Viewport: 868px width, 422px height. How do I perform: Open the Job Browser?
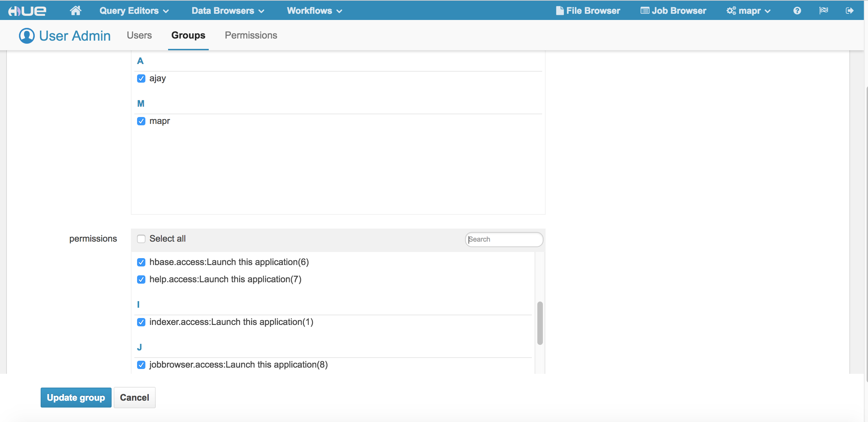[x=673, y=10]
